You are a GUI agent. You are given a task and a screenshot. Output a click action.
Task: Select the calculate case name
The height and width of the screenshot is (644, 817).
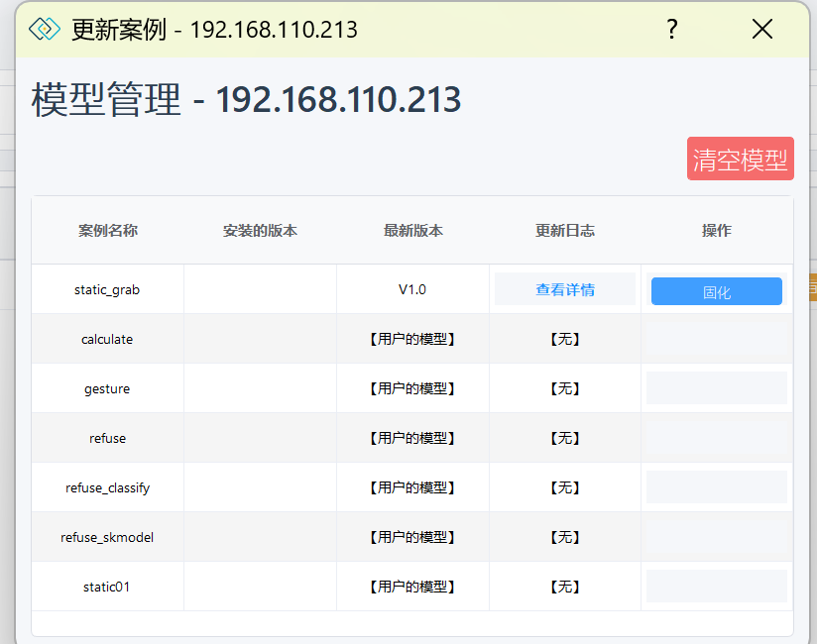tap(107, 339)
